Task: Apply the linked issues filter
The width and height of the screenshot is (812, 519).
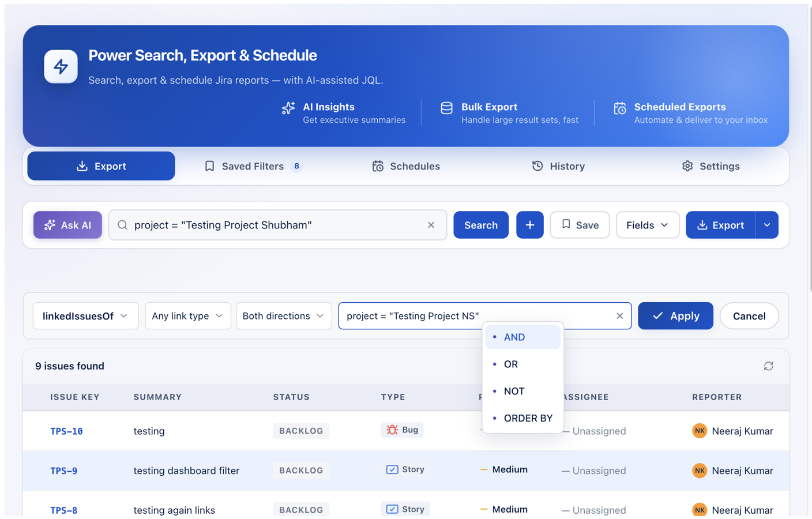Action: [x=675, y=316]
